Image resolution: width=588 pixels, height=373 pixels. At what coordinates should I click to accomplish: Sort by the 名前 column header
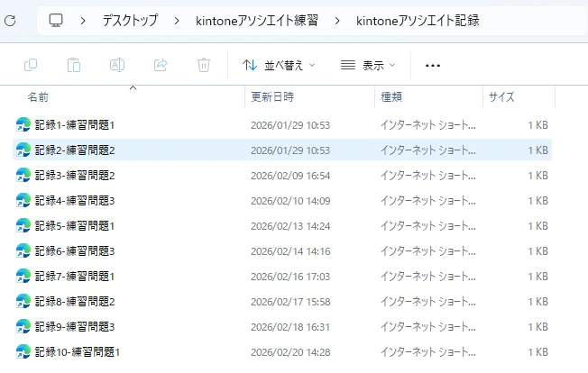pyautogui.click(x=38, y=97)
